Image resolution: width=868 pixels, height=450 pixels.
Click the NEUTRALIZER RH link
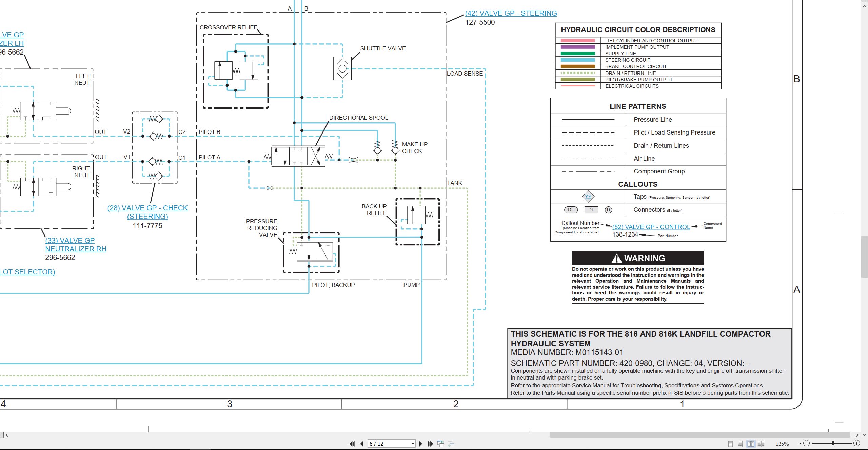pyautogui.click(x=76, y=249)
